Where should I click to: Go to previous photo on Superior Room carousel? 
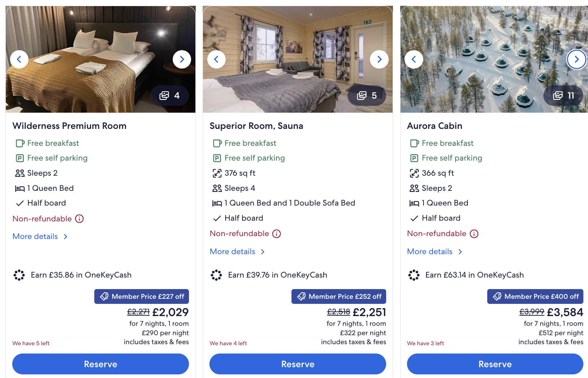pyautogui.click(x=216, y=59)
